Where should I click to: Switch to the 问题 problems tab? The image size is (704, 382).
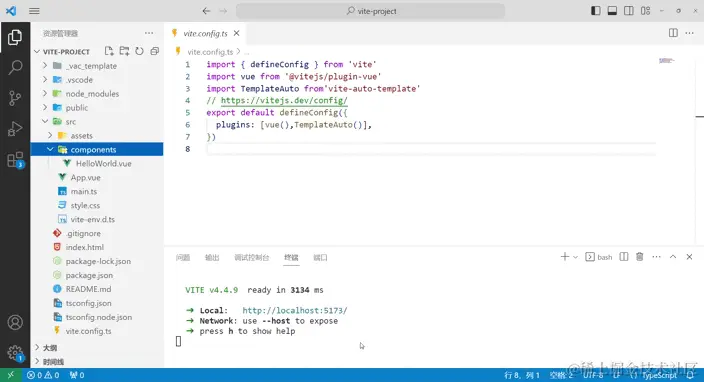tap(183, 257)
